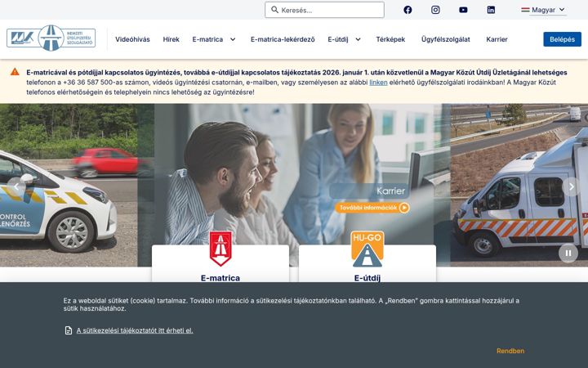Image resolution: width=588 pixels, height=368 pixels.
Task: Open the Facebook page icon
Action: 408,10
